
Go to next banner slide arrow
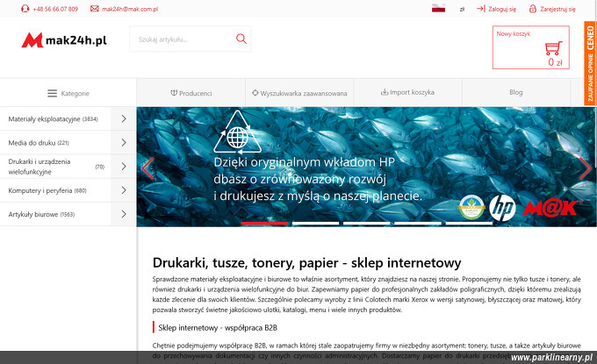coord(586,168)
